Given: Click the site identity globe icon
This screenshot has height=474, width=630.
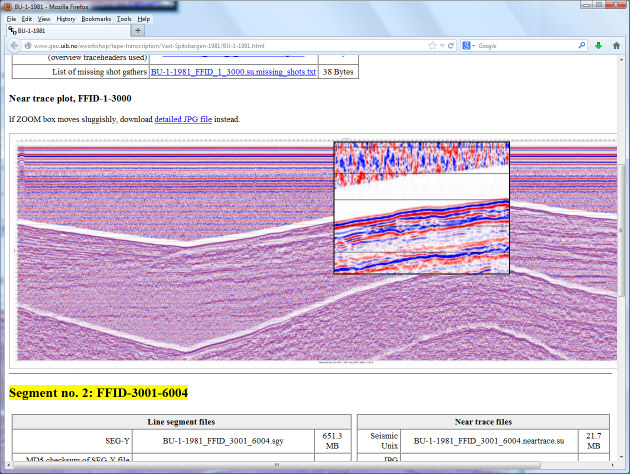Looking at the screenshot, I should [x=27, y=46].
